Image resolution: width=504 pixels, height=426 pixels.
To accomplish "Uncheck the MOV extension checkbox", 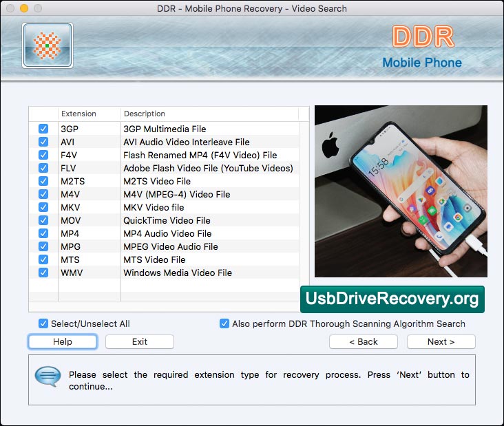I will [43, 220].
